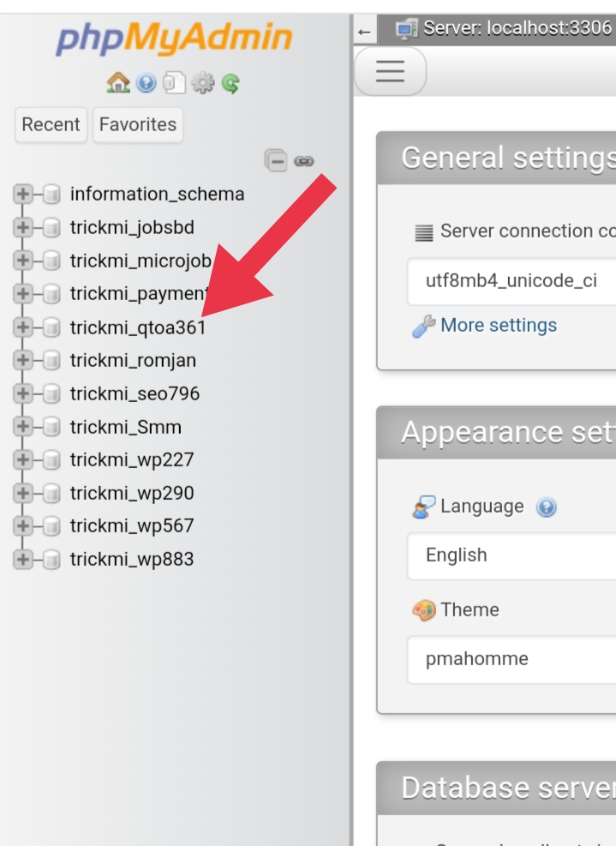Screen dimensions: 616x846
Task: Expand the trickmi_wp883 database node
Action: pos(22,560)
